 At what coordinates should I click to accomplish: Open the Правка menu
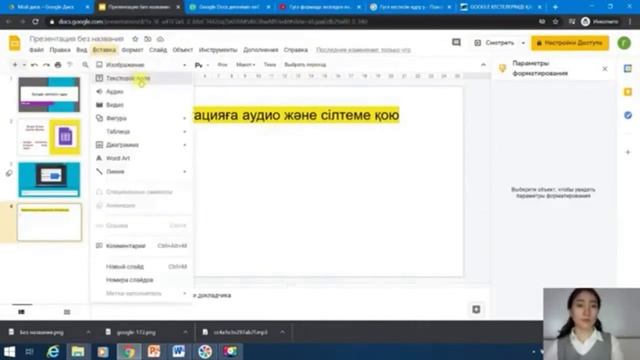60,50
